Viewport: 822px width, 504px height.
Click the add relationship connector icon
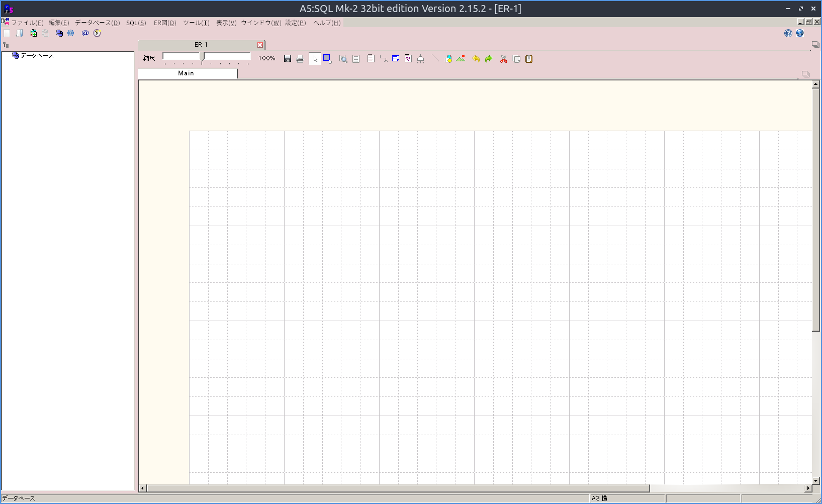tap(383, 59)
